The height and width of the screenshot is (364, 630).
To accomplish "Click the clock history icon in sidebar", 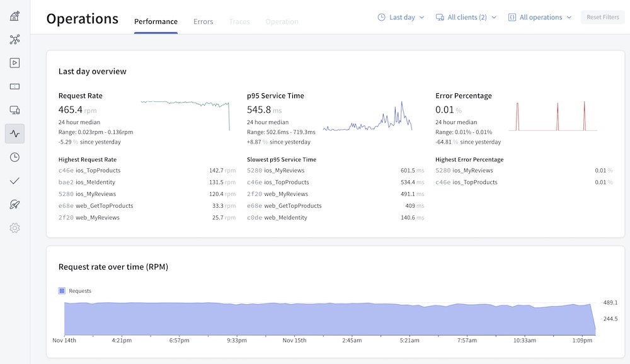I will (14, 157).
